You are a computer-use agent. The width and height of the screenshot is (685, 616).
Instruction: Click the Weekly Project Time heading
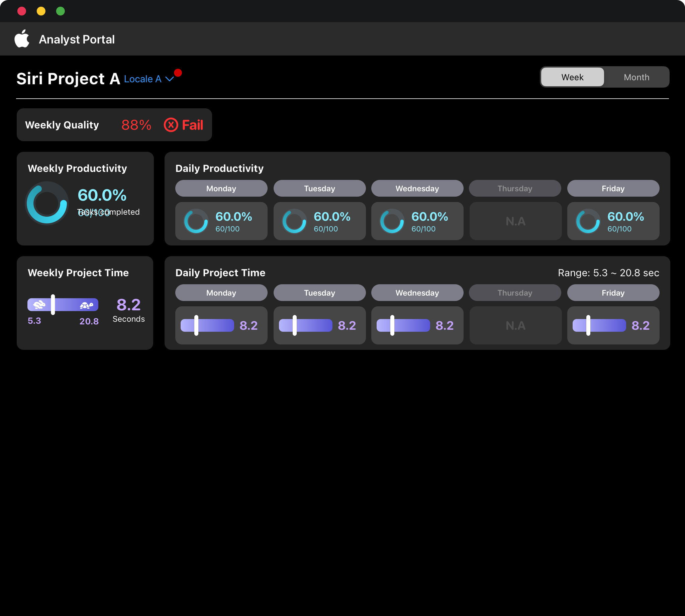pos(78,273)
